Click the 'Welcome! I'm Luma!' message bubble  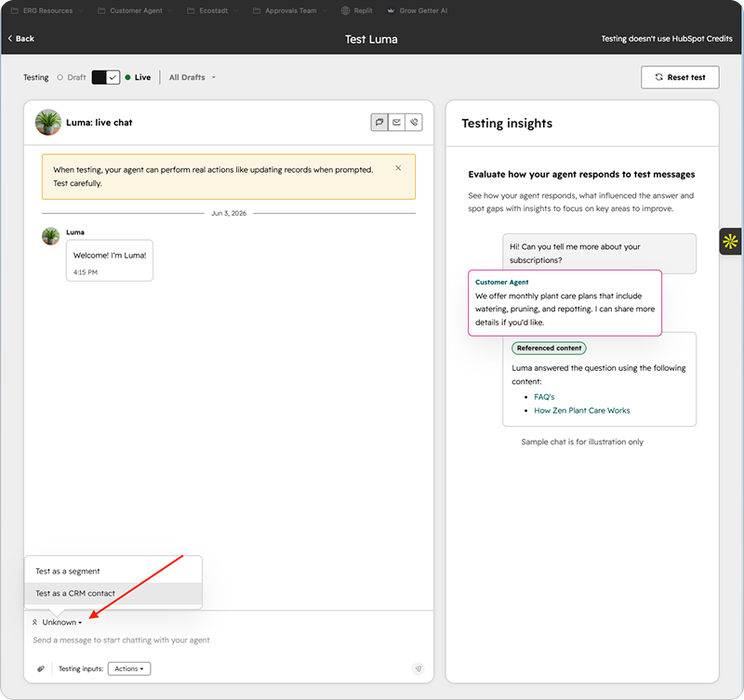(110, 260)
